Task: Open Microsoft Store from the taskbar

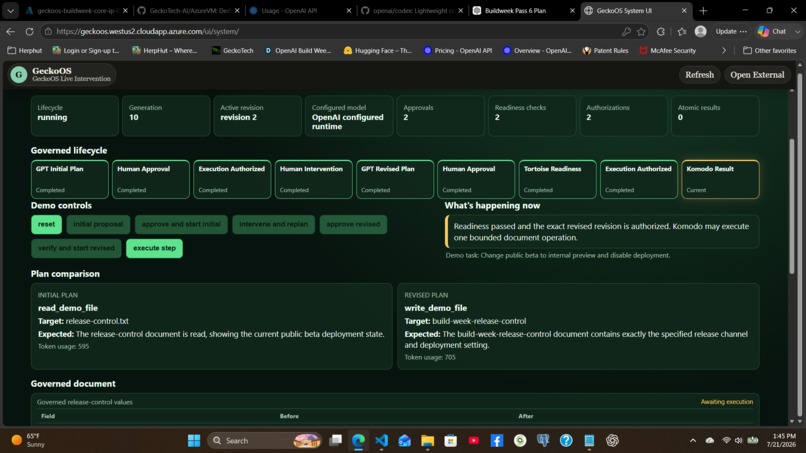Action: [x=451, y=441]
